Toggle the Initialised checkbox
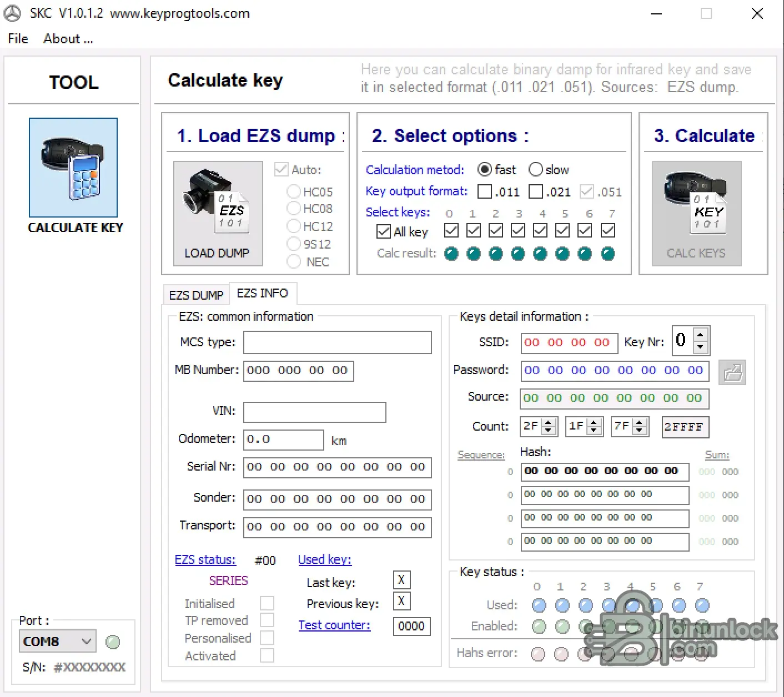 (x=267, y=603)
